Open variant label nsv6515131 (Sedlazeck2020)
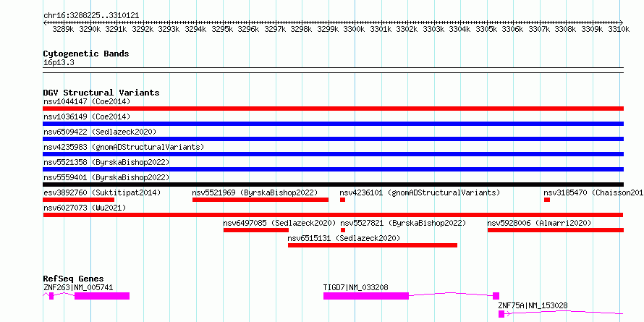Viewport: 644px width, 322px height. pos(344,238)
